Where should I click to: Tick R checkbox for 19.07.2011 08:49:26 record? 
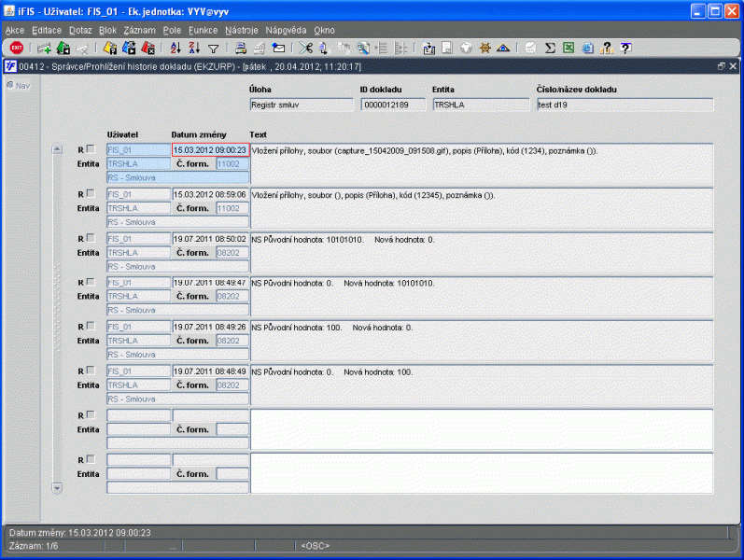(91, 326)
